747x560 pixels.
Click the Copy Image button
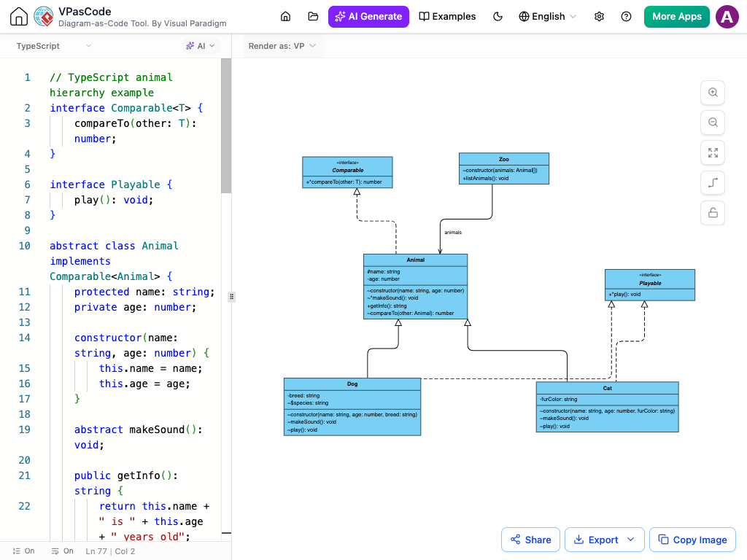(693, 540)
